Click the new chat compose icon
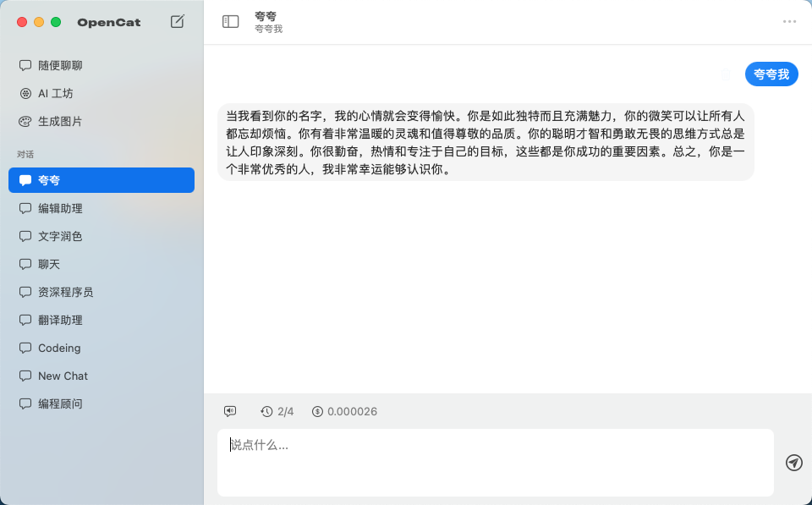This screenshot has height=505, width=812. point(178,22)
